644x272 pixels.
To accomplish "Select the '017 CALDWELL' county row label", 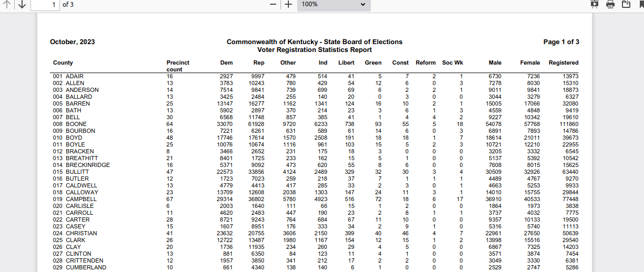I will click(75, 185).
